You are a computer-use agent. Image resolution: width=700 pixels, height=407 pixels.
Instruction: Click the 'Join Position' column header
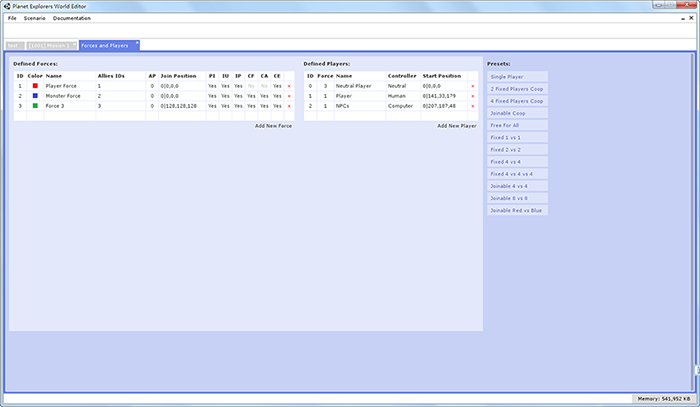click(x=182, y=76)
